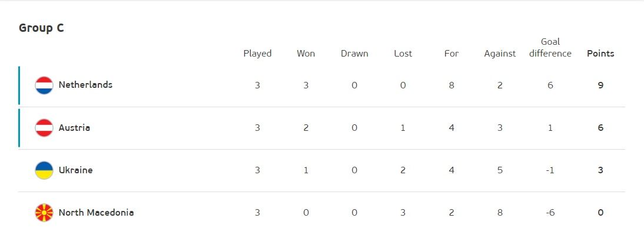Select the Group C heading

[41, 28]
